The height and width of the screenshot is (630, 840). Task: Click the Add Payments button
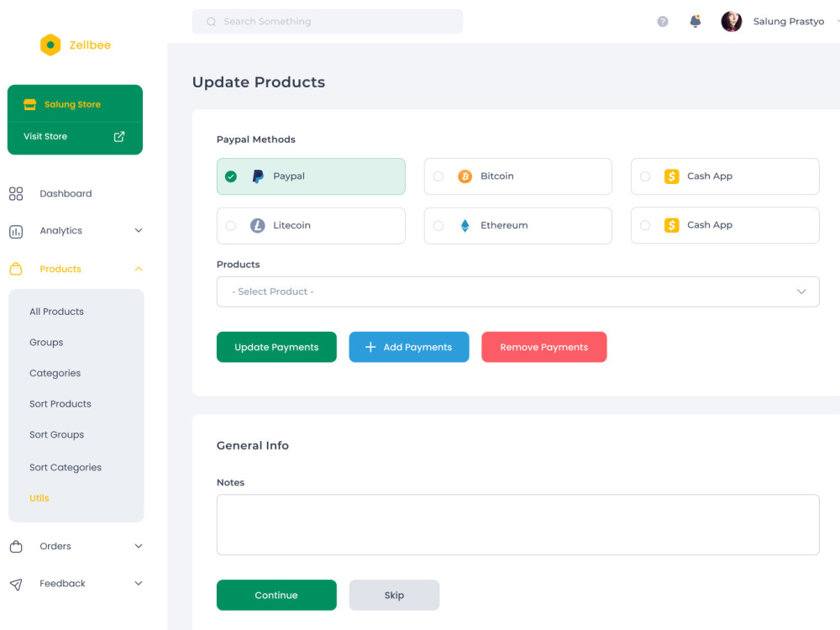click(409, 347)
